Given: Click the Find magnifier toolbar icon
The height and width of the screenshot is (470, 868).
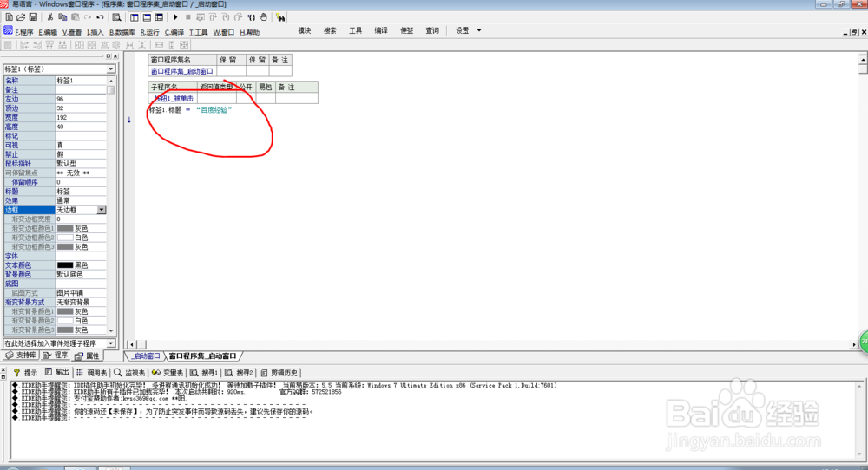Looking at the screenshot, I should point(116,17).
